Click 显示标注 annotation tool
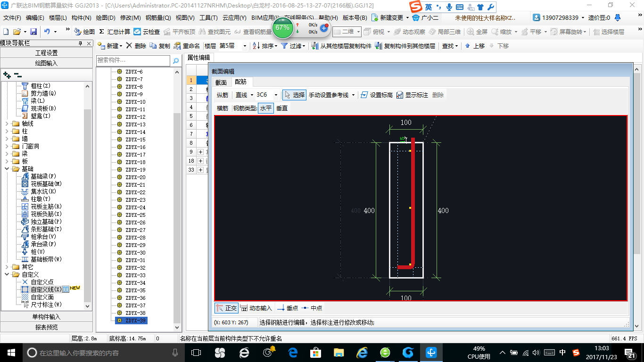The width and height of the screenshot is (644, 362). [413, 95]
